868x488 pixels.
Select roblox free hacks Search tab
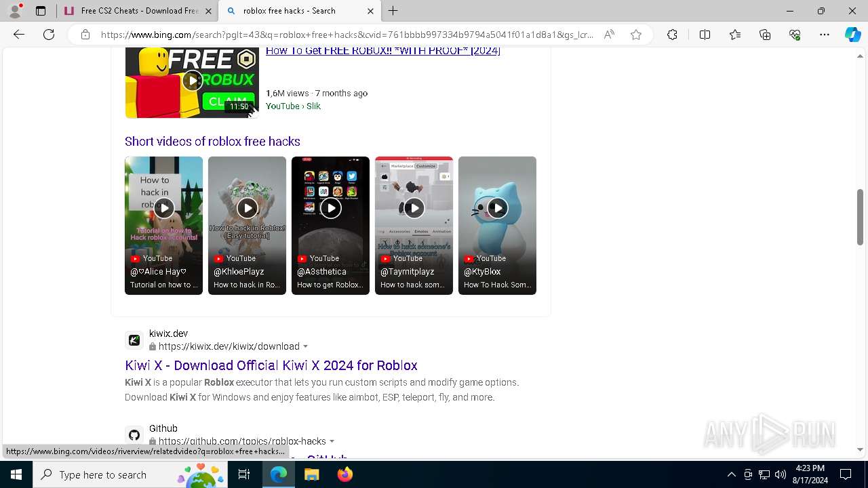(300, 11)
